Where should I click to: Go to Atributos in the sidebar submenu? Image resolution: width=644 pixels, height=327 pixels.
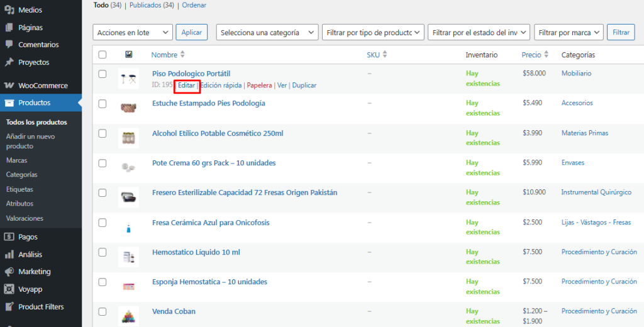[x=19, y=204]
